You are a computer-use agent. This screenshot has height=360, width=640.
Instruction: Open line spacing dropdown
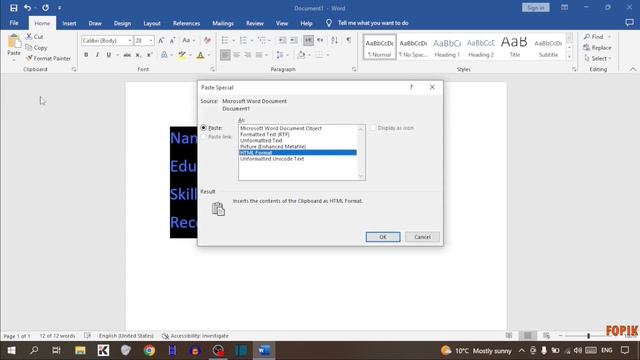[282, 55]
